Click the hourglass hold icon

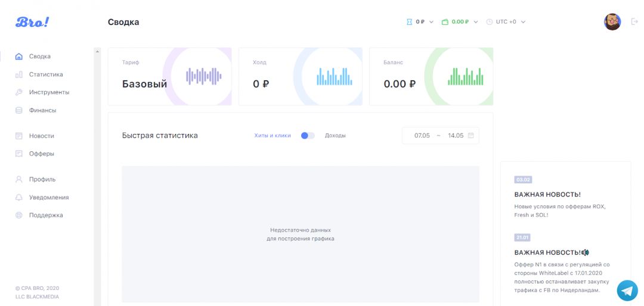coord(409,22)
